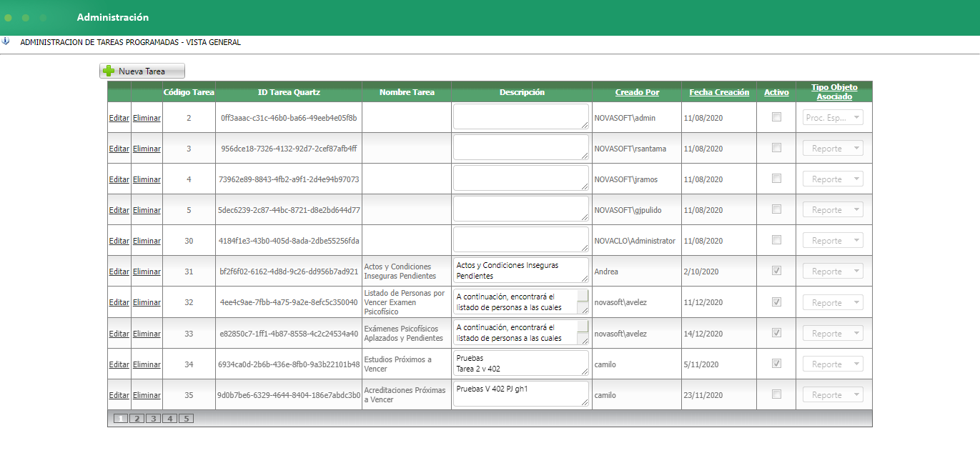
Task: Click Quartz ID '0ff3aaac-c31c-46b0-ba66-49eeb4e05f8b'
Action: (289, 118)
